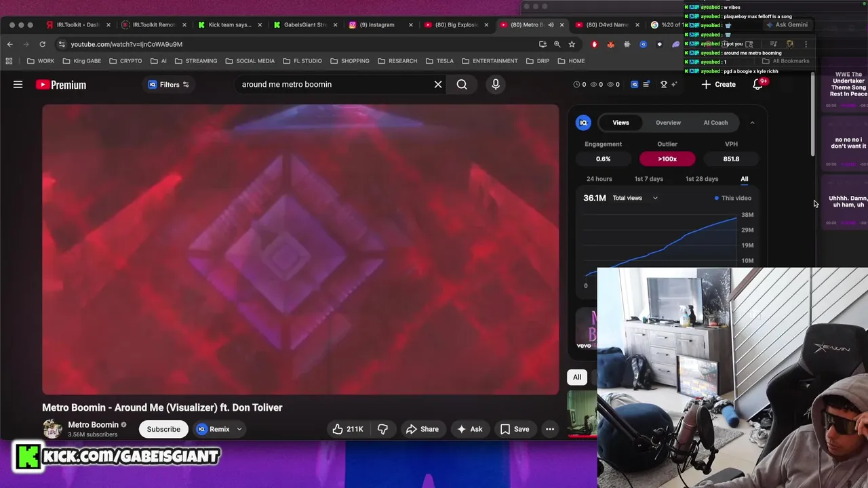This screenshot has height=488, width=868.
Task: Open Total views metric dropdown
Action: coord(635,198)
